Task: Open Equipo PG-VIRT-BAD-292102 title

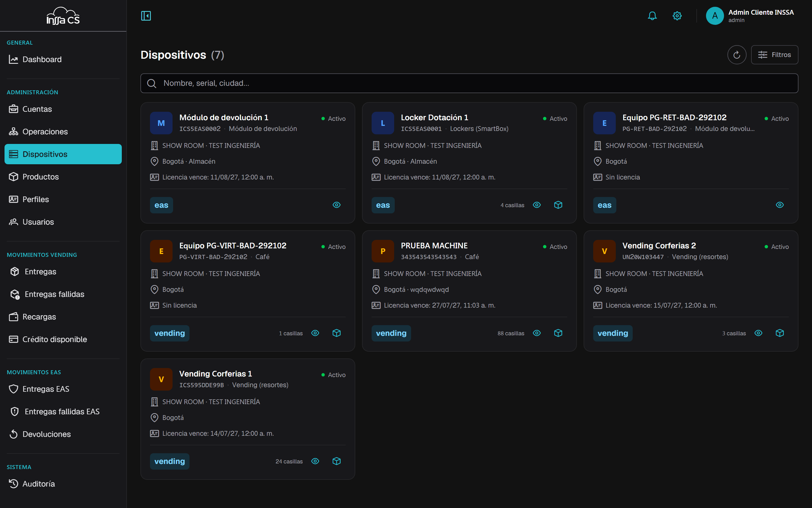Action: [x=233, y=246]
